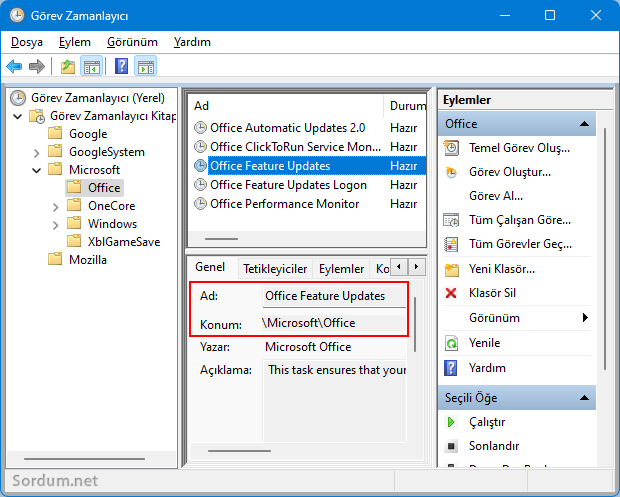Image resolution: width=620 pixels, height=497 pixels.
Task: Switch to the Eylemler tab
Action: tap(342, 269)
